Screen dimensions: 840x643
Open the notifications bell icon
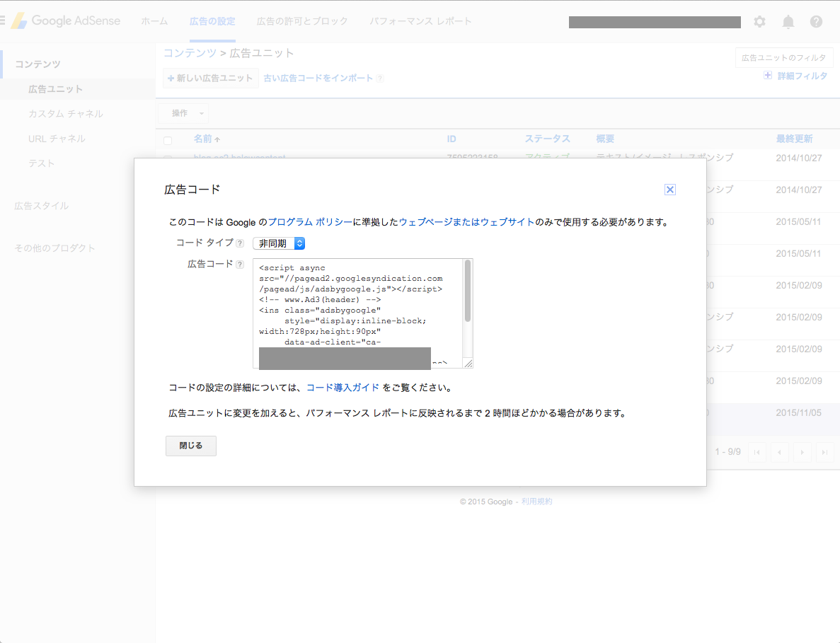click(x=788, y=22)
